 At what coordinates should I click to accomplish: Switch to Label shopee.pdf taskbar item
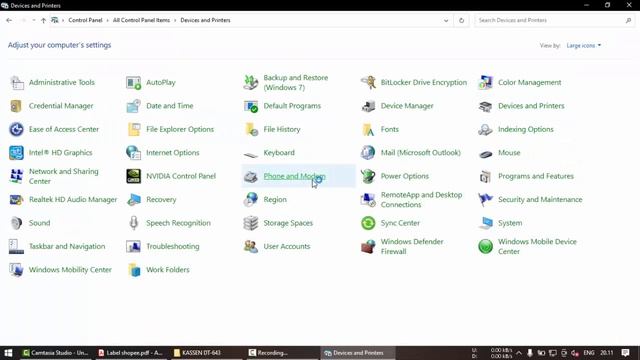point(131,353)
